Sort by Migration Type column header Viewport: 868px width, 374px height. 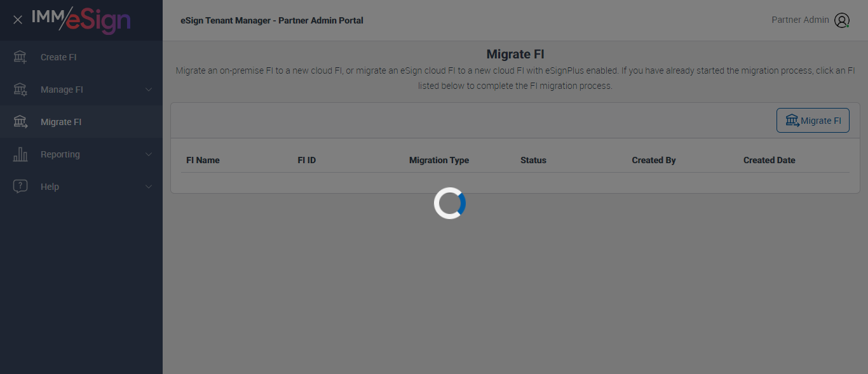[439, 160]
